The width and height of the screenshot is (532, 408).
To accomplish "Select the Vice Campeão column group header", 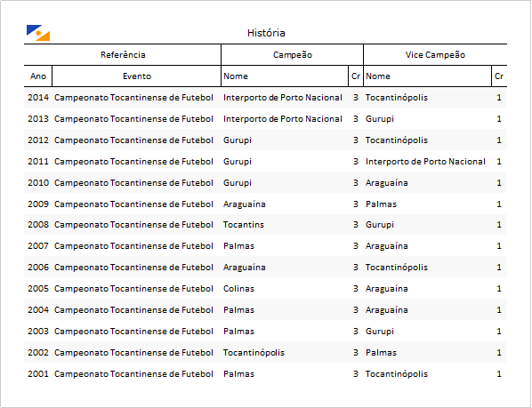I will coord(435,55).
